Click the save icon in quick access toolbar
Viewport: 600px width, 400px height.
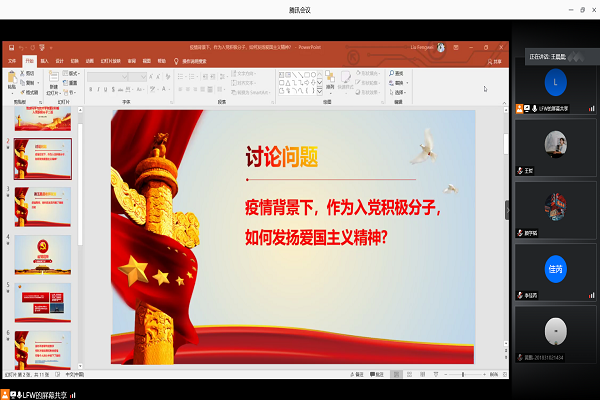click(x=11, y=47)
